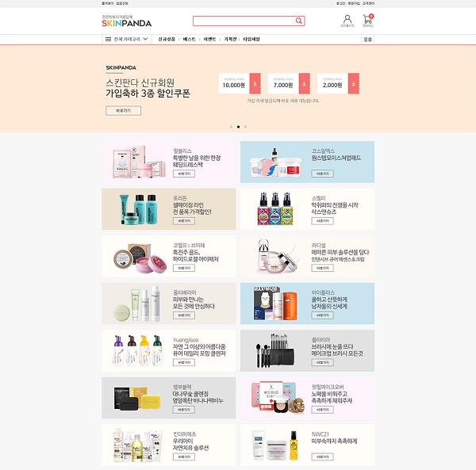Open the pink wedding dress pack product image
This screenshot has height=470, width=476.
coord(139,162)
